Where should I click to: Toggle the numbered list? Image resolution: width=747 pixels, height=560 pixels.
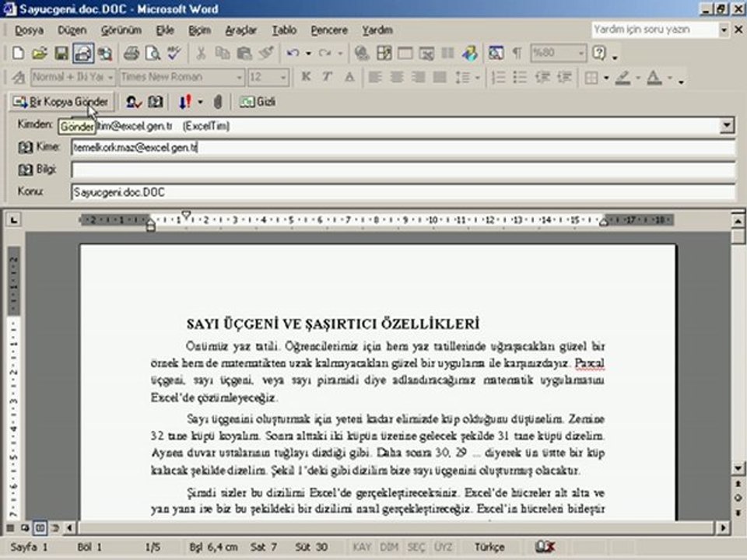pyautogui.click(x=498, y=77)
